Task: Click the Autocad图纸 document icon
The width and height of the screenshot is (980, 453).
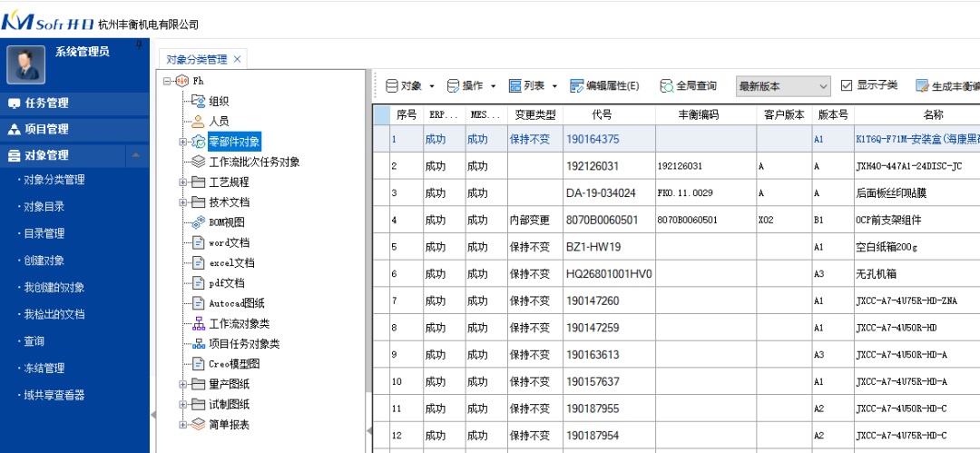Action: [x=198, y=303]
